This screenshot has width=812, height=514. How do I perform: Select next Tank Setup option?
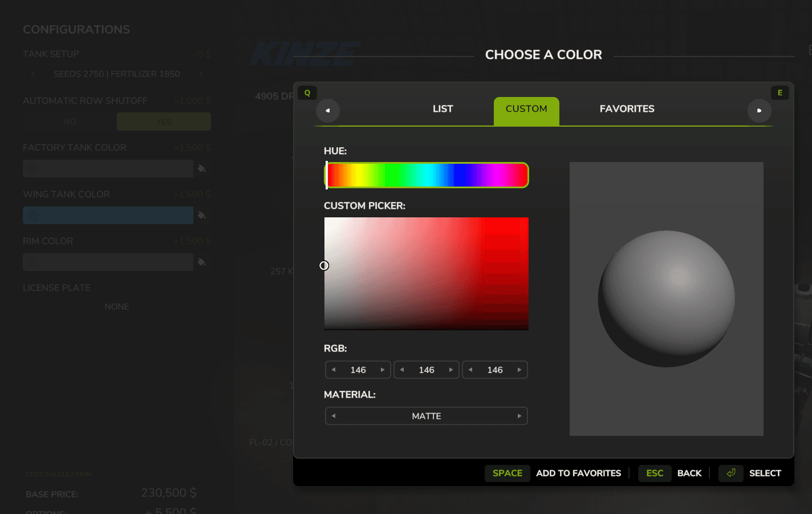tap(201, 74)
